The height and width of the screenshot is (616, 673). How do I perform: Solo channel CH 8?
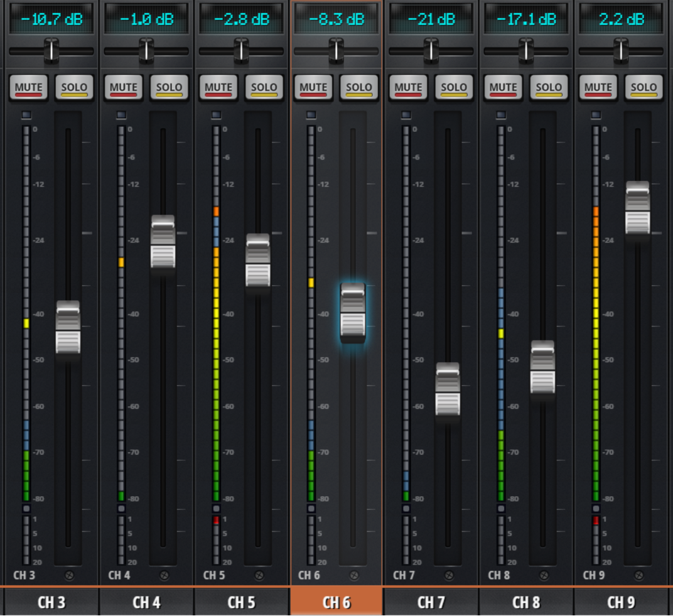click(x=549, y=87)
